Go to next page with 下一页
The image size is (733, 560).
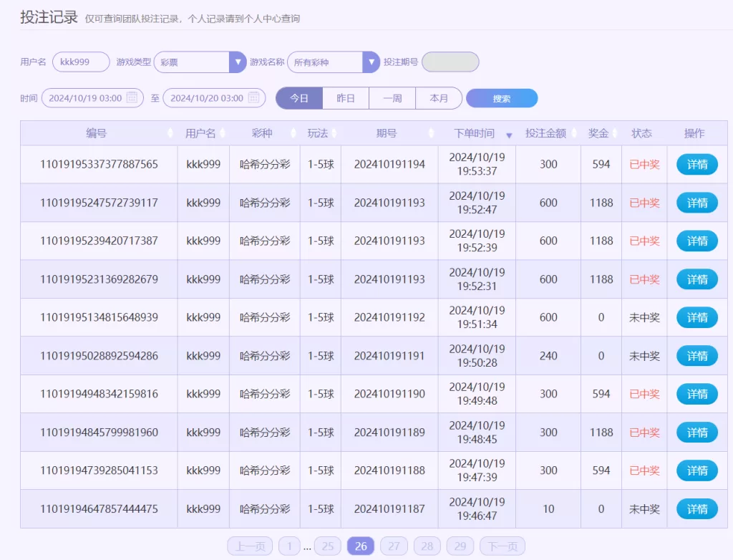(x=503, y=546)
